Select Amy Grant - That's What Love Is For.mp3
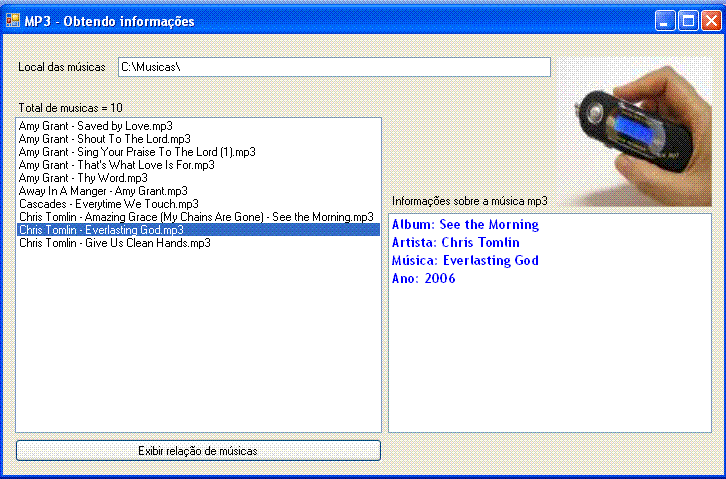Image resolution: width=726 pixels, height=479 pixels. coord(198,165)
